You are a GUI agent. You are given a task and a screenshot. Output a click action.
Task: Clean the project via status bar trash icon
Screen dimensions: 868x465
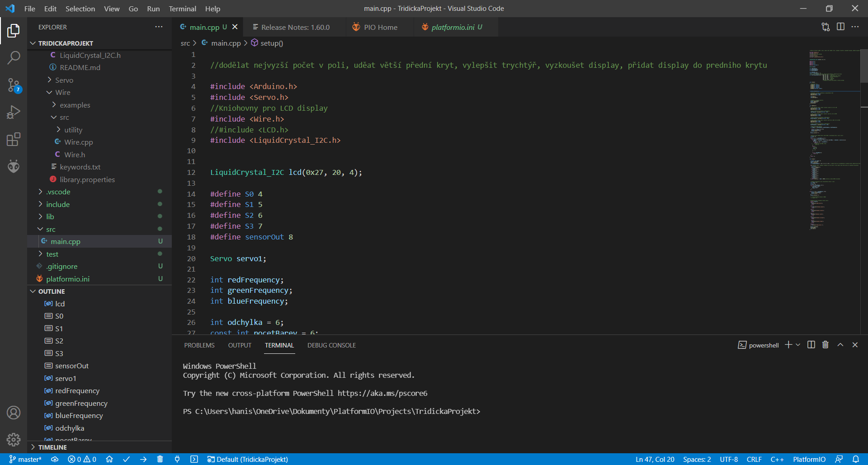tap(160, 459)
